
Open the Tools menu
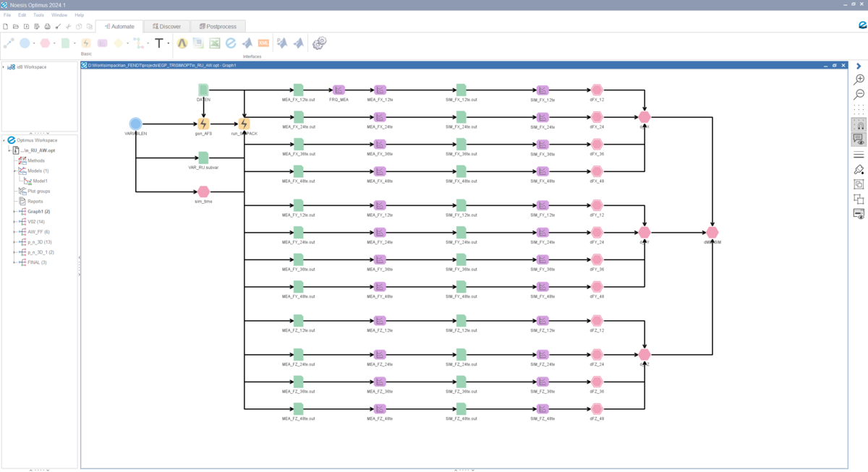[38, 14]
